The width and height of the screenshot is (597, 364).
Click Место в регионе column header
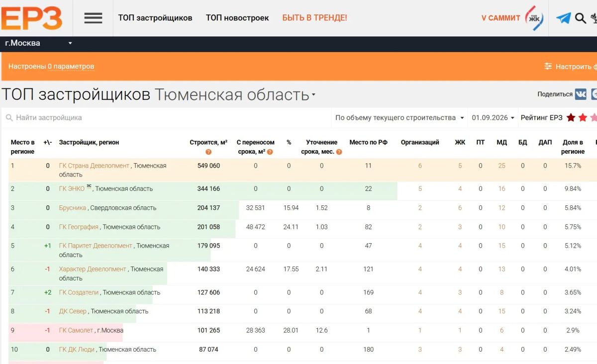(x=23, y=147)
